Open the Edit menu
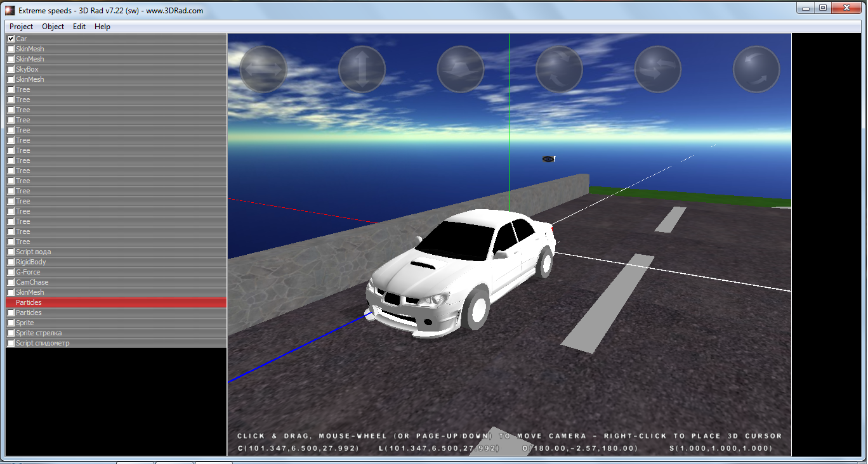Viewport: 868px width, 464px height. point(79,27)
